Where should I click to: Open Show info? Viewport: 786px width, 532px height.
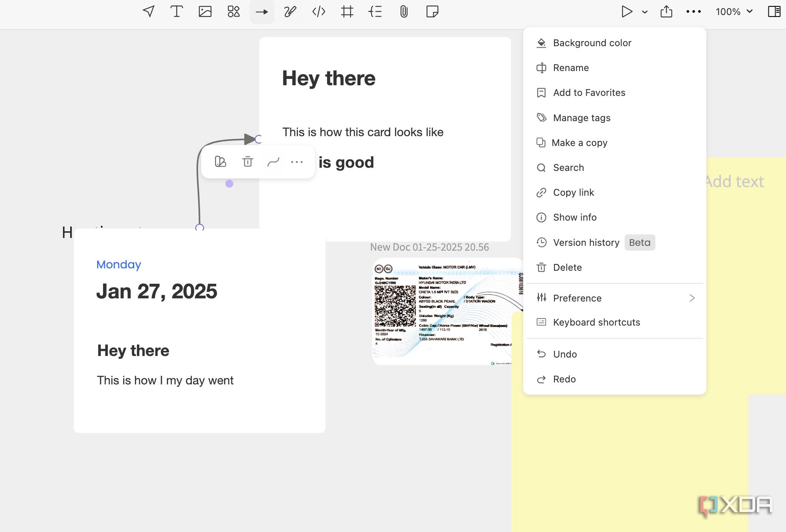[614, 217]
